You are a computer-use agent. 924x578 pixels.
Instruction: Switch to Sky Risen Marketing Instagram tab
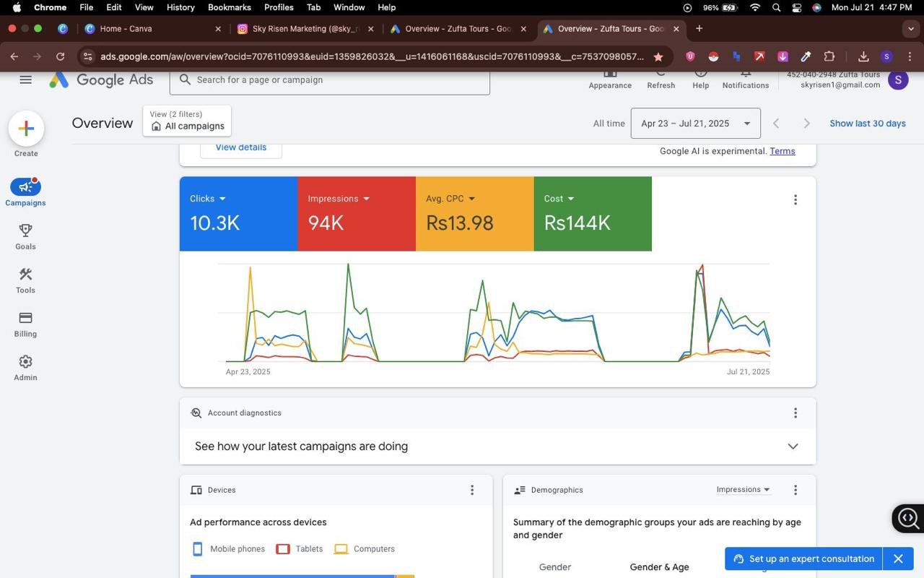tap(305, 29)
